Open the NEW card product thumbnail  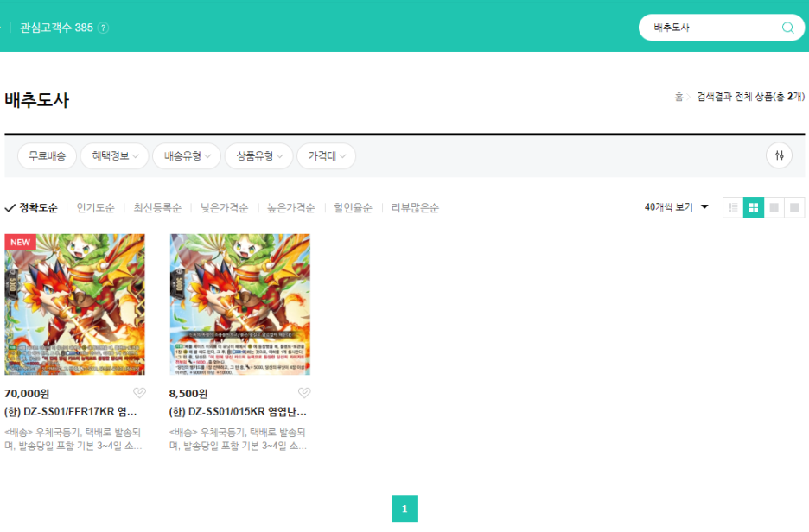(75, 304)
